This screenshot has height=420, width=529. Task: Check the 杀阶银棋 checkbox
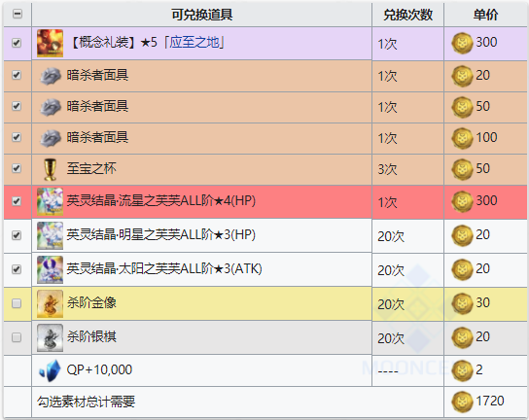pos(17,337)
